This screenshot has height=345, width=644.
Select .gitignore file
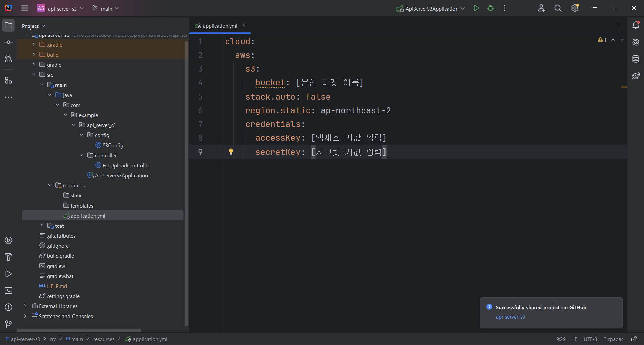(54, 246)
